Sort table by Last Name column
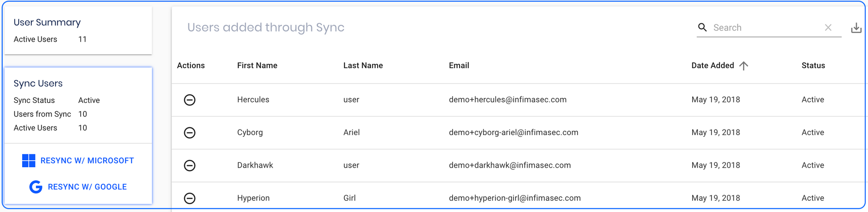Screen dimensions: 868x212 363,66
